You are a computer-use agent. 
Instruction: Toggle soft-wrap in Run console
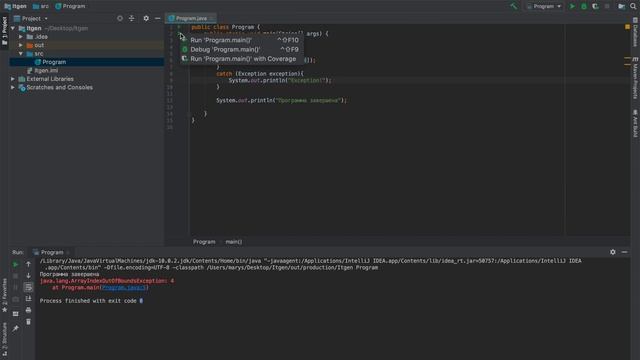coord(28,287)
